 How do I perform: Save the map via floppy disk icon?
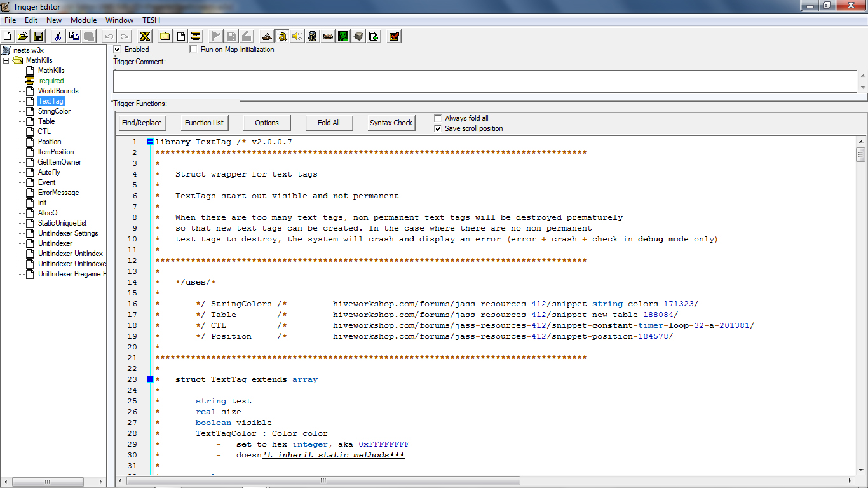tap(37, 36)
